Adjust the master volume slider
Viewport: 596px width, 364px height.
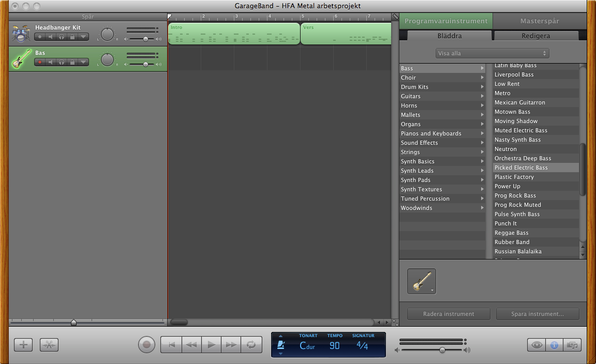tap(442, 350)
